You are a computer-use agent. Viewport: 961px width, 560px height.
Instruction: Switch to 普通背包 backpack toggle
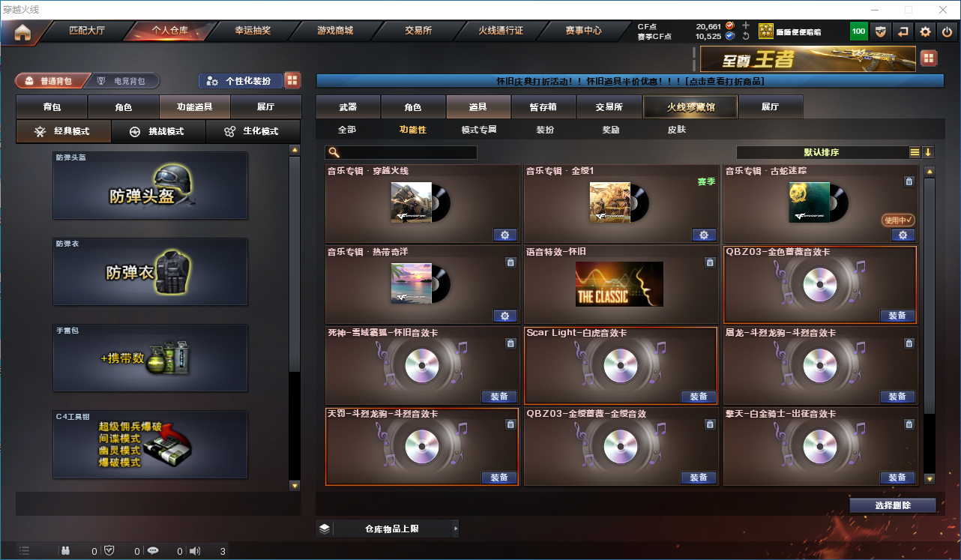click(x=50, y=81)
